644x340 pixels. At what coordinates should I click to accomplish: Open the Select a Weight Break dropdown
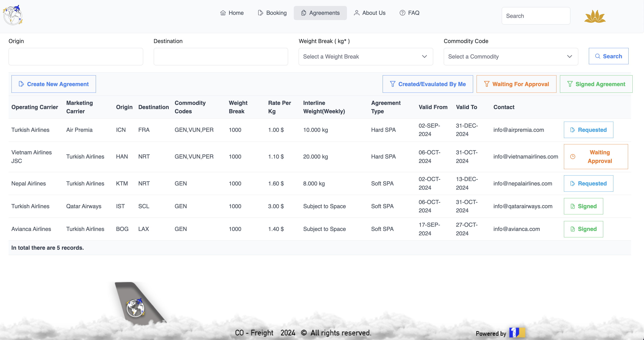tap(365, 57)
